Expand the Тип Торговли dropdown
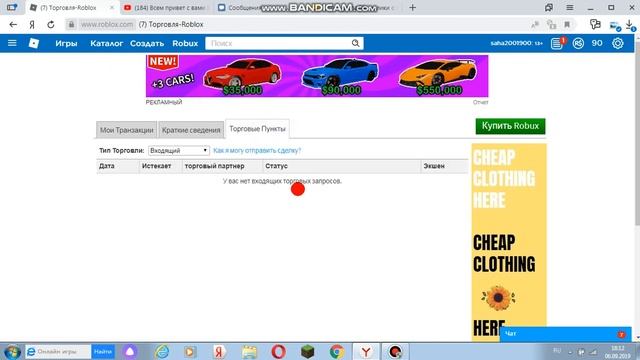This screenshot has width=640, height=360. point(179,151)
